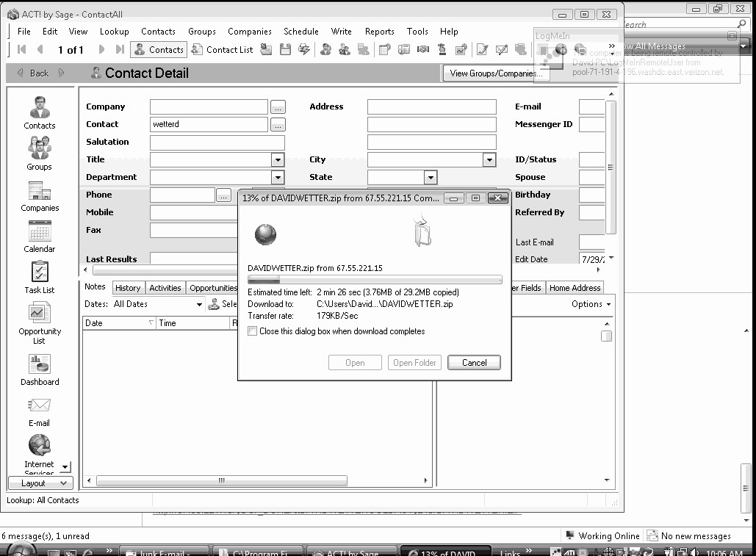Click Phone field ellipsis button
Image resolution: width=756 pixels, height=556 pixels.
click(223, 195)
